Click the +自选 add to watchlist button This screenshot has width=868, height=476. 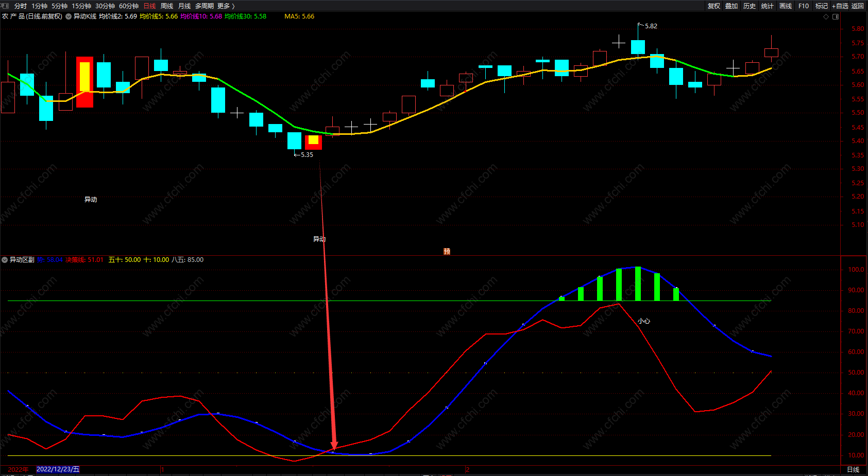pyautogui.click(x=840, y=6)
